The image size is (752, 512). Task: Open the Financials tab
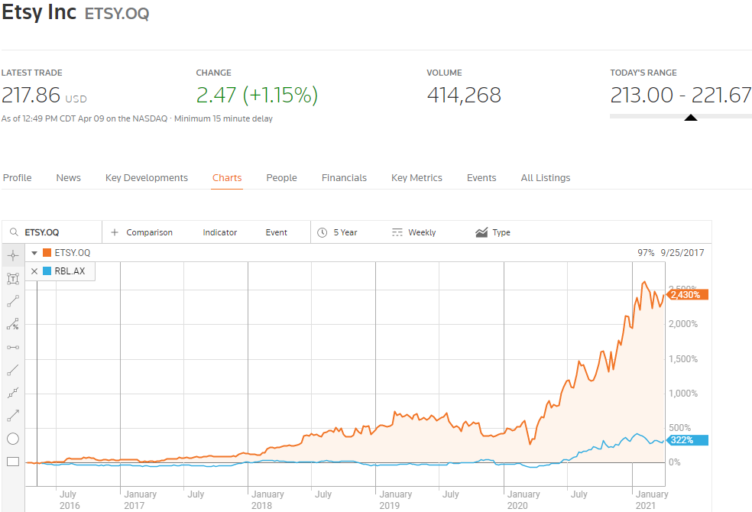[344, 178]
